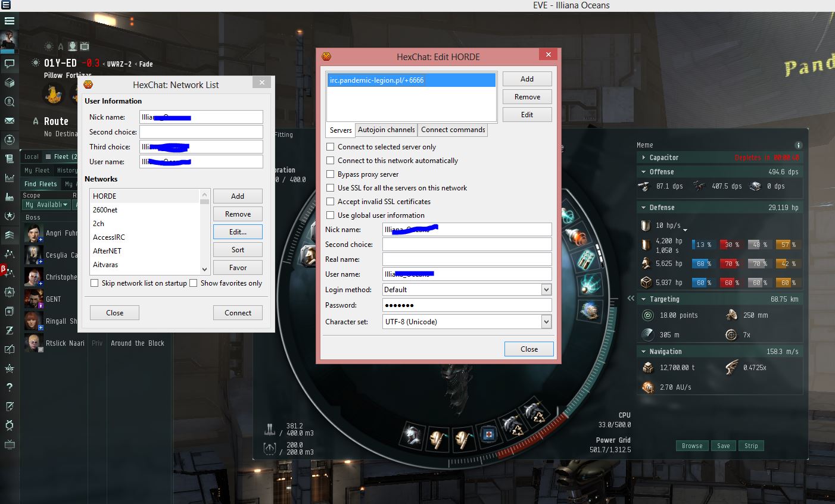Switch to the Local chat tab
835x504 pixels.
32,157
